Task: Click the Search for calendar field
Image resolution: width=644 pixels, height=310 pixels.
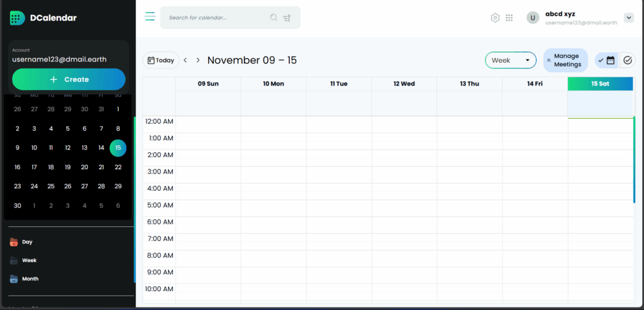Action: click(x=217, y=18)
